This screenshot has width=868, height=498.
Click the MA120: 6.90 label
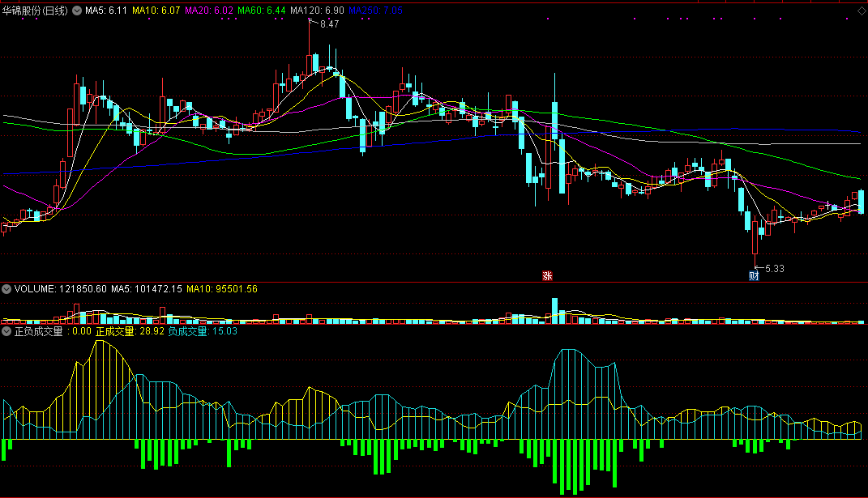click(317, 11)
